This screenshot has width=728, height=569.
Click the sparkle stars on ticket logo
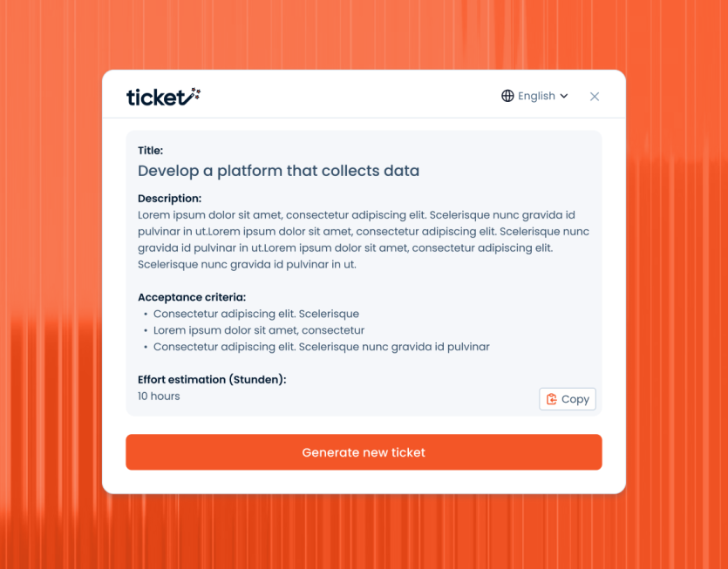[x=196, y=93]
